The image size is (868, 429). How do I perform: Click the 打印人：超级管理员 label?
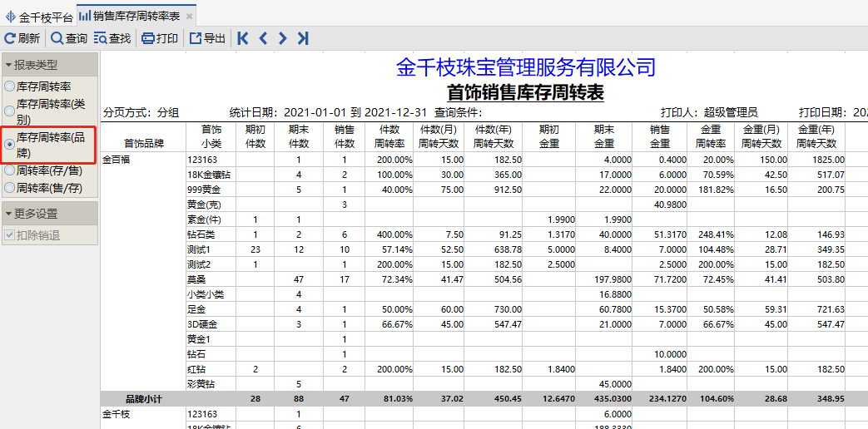coord(710,113)
